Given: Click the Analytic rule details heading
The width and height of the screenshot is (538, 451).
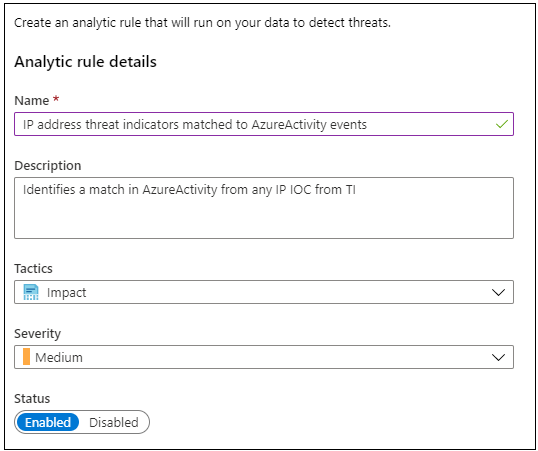Looking at the screenshot, I should pyautogui.click(x=85, y=62).
